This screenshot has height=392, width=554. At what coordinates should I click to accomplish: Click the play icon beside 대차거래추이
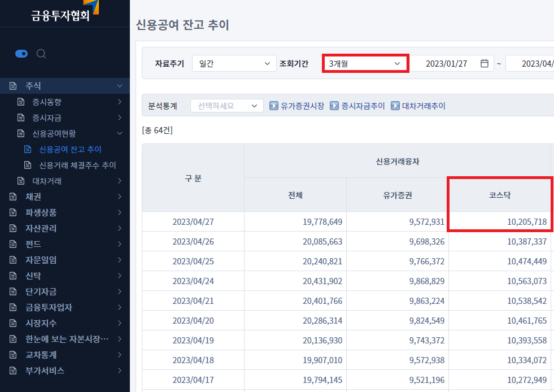395,106
